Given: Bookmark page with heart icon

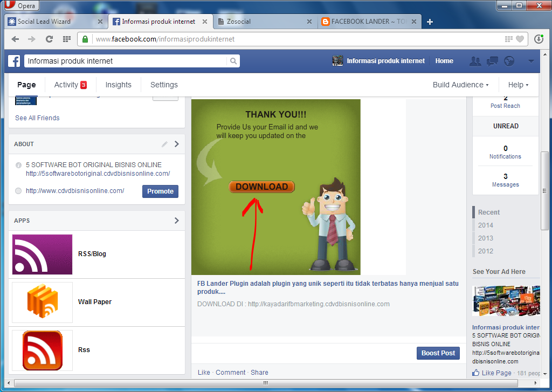Looking at the screenshot, I should (x=520, y=39).
